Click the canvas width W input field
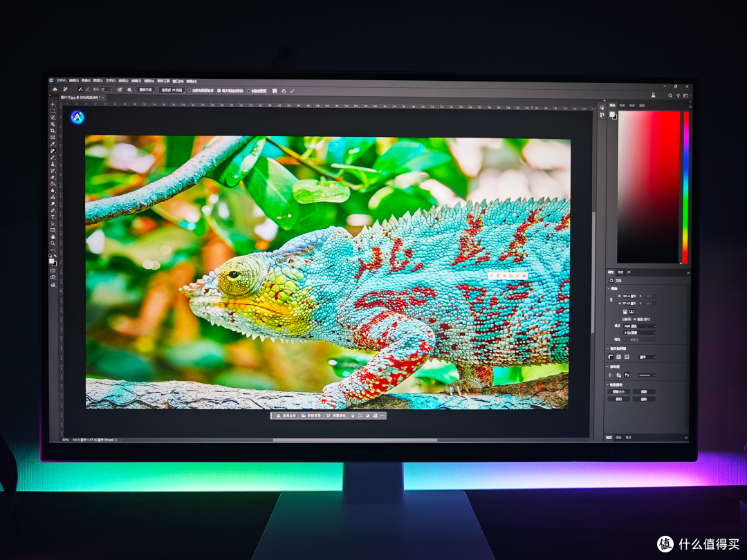 click(x=630, y=296)
